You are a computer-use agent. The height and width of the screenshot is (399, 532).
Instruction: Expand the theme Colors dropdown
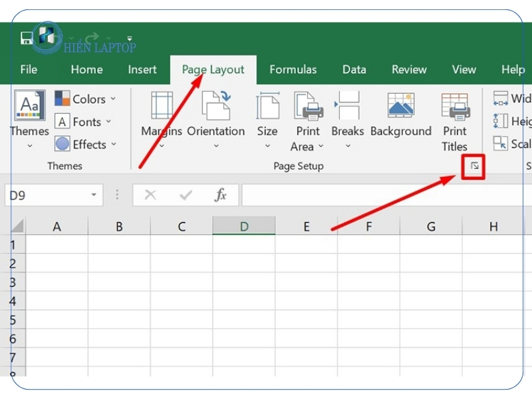pyautogui.click(x=86, y=98)
